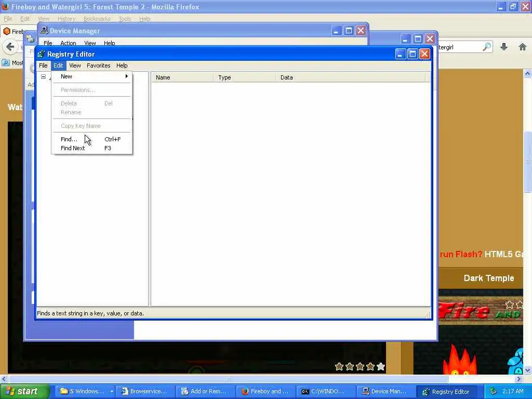Open the Firefox Tools menu

(x=125, y=19)
